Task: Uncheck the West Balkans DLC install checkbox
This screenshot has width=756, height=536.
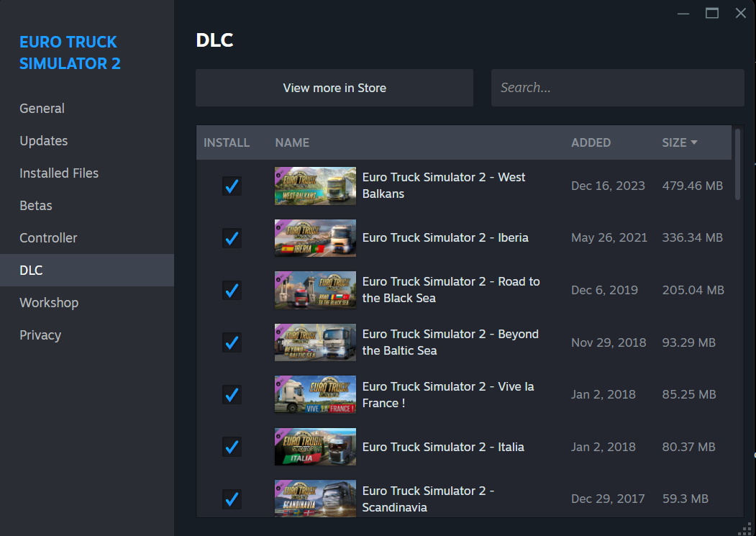Action: point(232,186)
